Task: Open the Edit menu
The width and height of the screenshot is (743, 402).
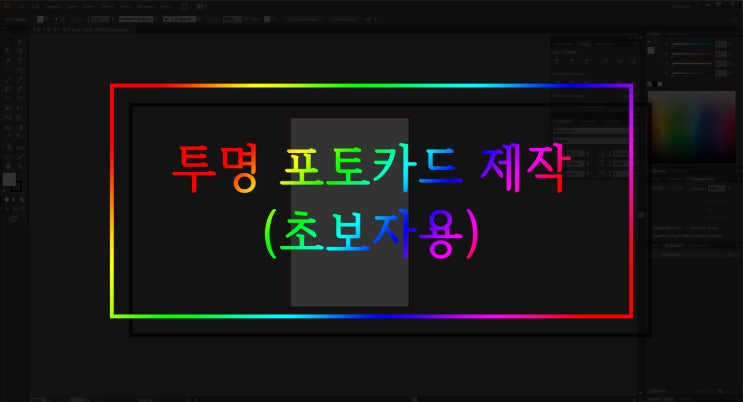Action: coord(36,7)
